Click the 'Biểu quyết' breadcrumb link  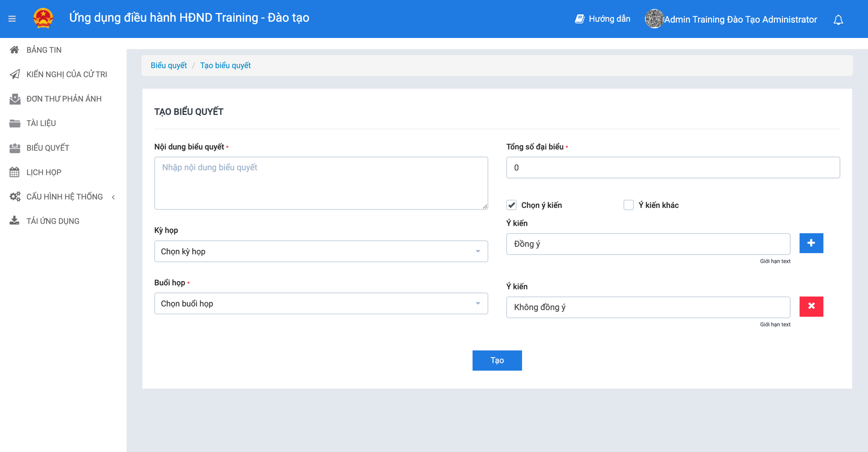169,66
